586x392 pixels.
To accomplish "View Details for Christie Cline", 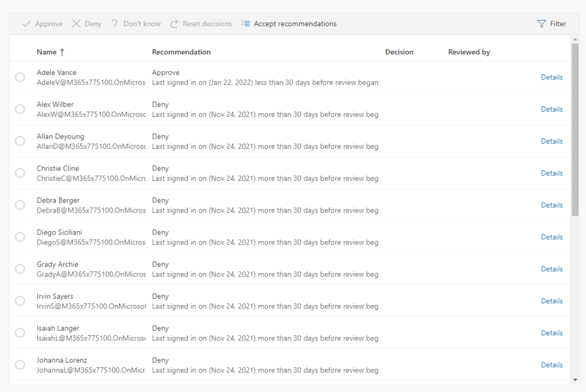I will point(552,173).
